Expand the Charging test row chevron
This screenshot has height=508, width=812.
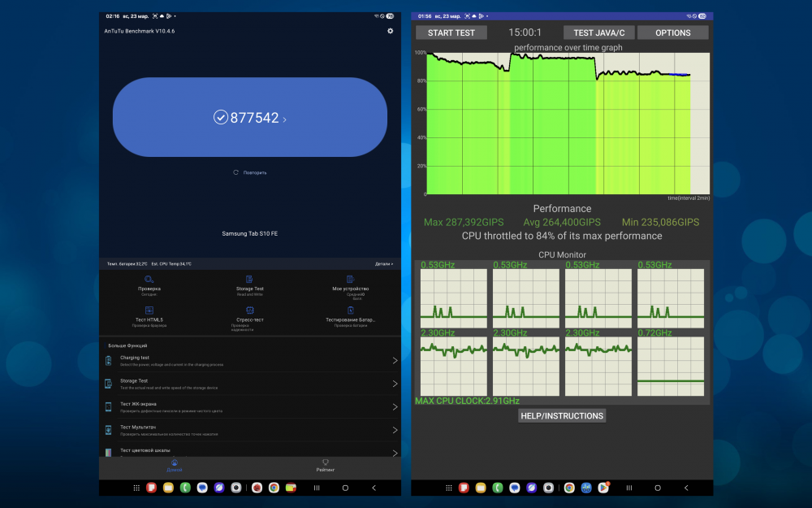tap(395, 360)
